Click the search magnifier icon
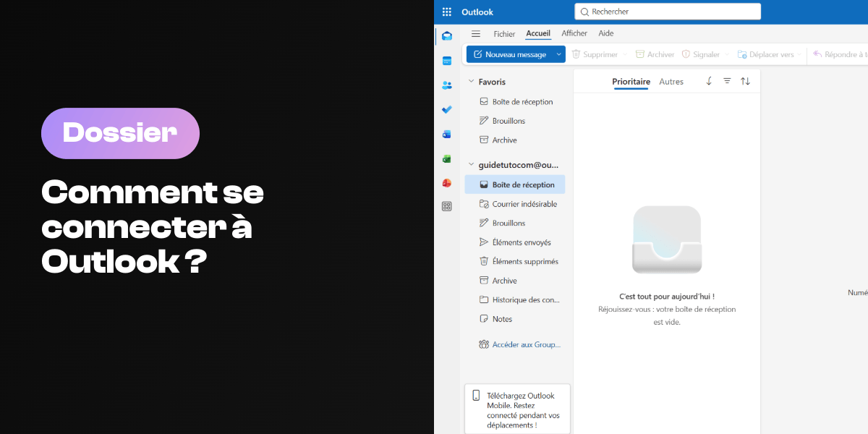 (x=584, y=12)
